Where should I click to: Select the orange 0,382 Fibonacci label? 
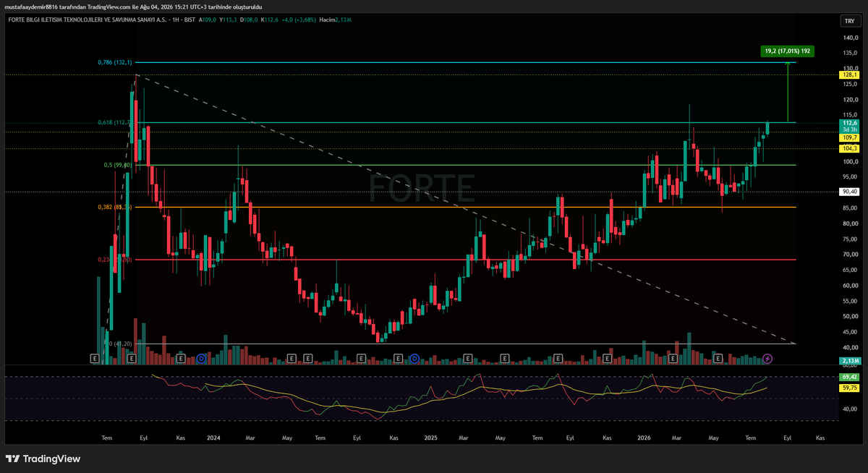pos(114,207)
